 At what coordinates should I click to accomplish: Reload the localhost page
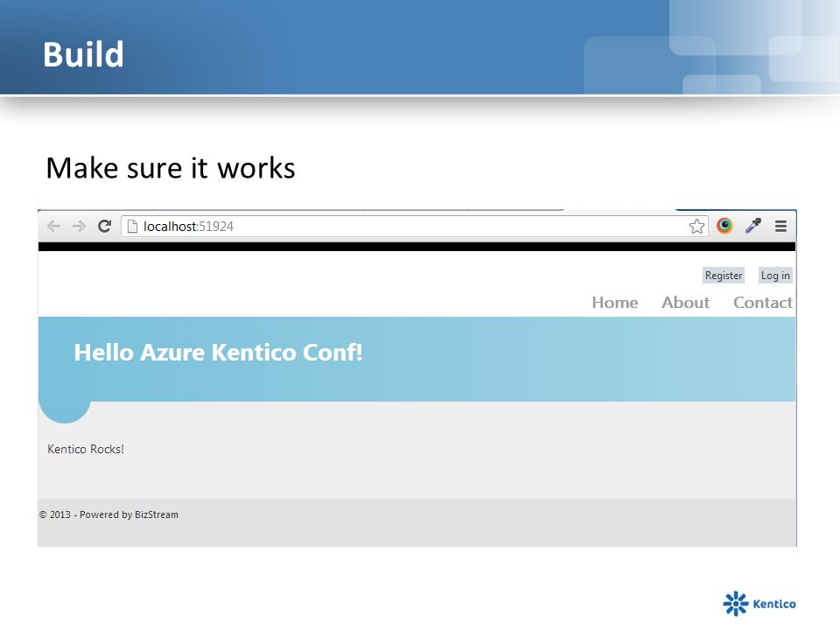(104, 226)
